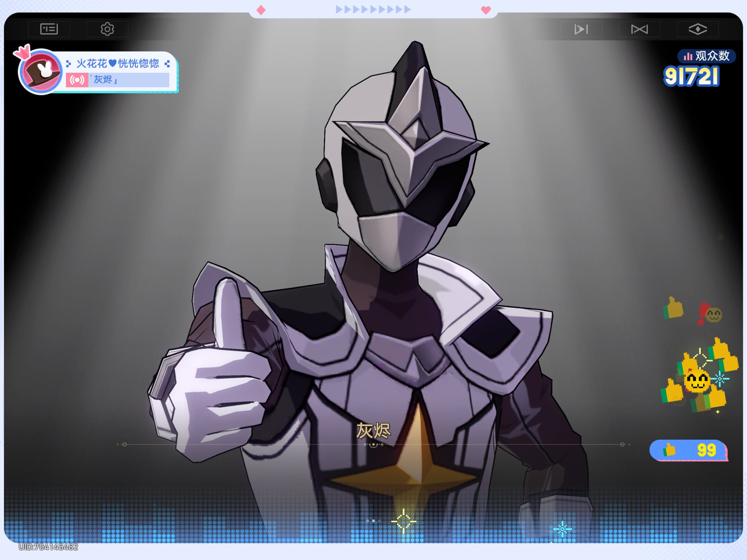Click the yellow diamond continue cursor
747x560 pixels.
(x=403, y=521)
